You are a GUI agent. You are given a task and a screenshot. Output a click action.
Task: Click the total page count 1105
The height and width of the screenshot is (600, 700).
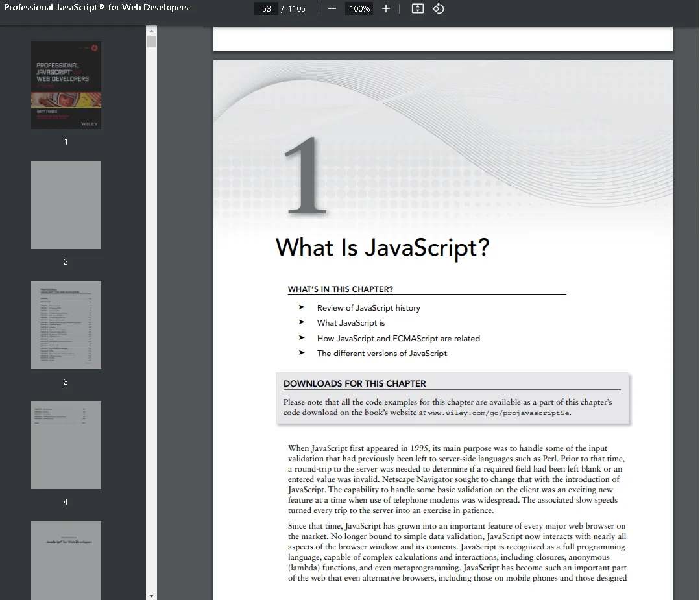pyautogui.click(x=296, y=8)
